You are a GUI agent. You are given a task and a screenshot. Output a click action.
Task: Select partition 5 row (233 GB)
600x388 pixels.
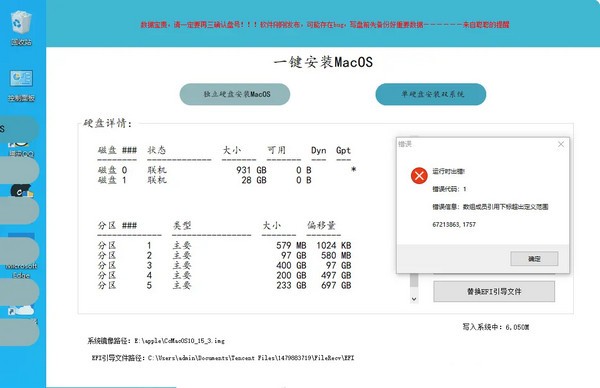[x=225, y=285]
